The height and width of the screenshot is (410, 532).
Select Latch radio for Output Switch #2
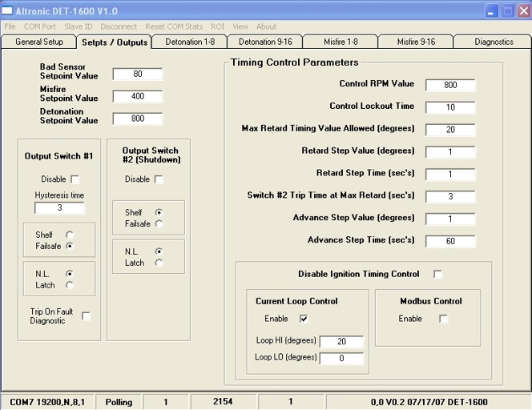click(x=159, y=263)
